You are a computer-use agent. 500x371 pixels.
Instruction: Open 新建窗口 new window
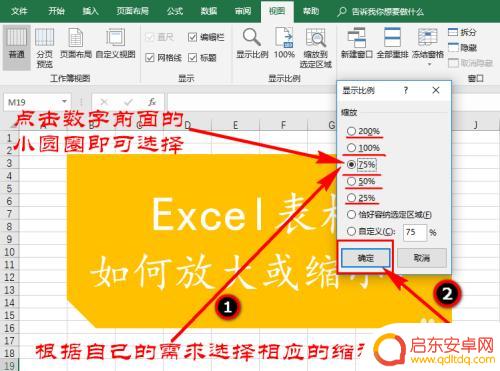[357, 43]
